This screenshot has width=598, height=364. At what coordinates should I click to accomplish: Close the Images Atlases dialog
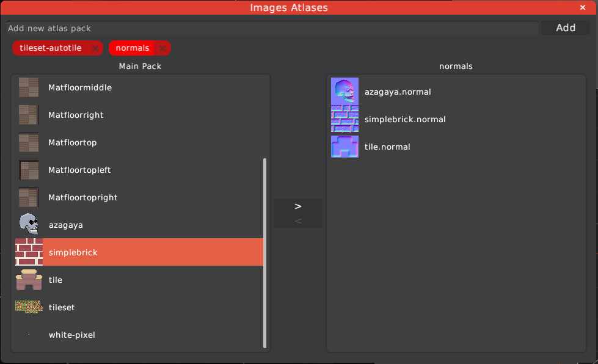[x=582, y=7]
